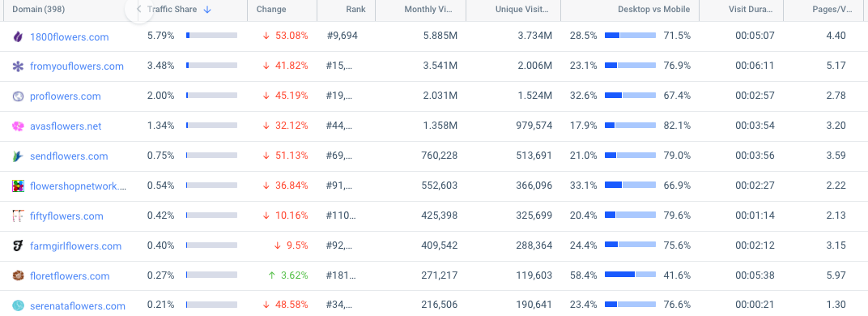Open the fiftyflowers.com domain link

[66, 216]
